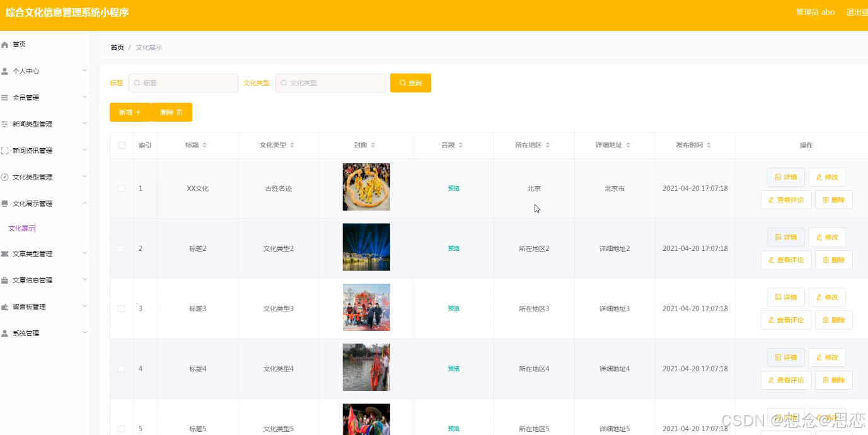Expand the 新闻资讯管理 chevron
The width and height of the screenshot is (868, 435).
tap(84, 149)
